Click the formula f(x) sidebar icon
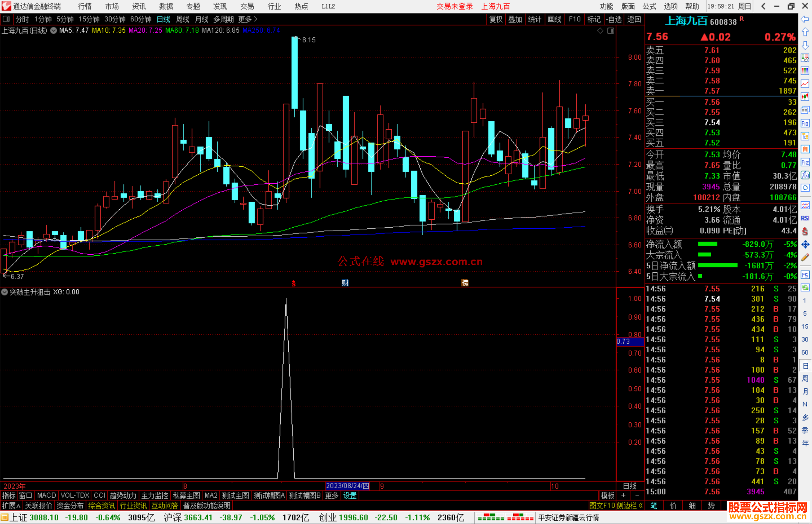812x524 pixels. (805, 175)
